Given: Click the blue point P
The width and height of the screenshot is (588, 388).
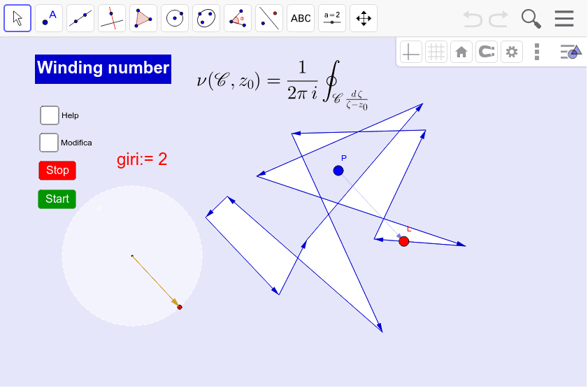Looking at the screenshot, I should (338, 171).
